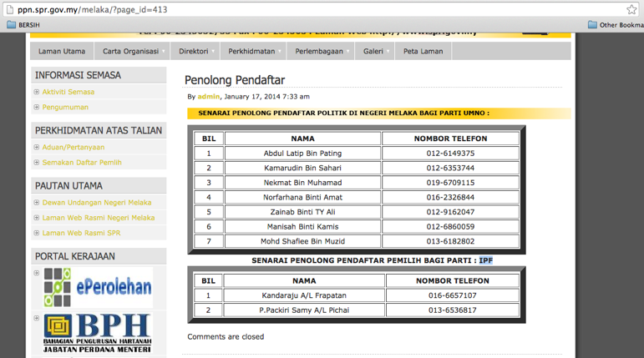The image size is (644, 358).
Task: Open the ePerolehan portal logo
Action: click(x=98, y=287)
